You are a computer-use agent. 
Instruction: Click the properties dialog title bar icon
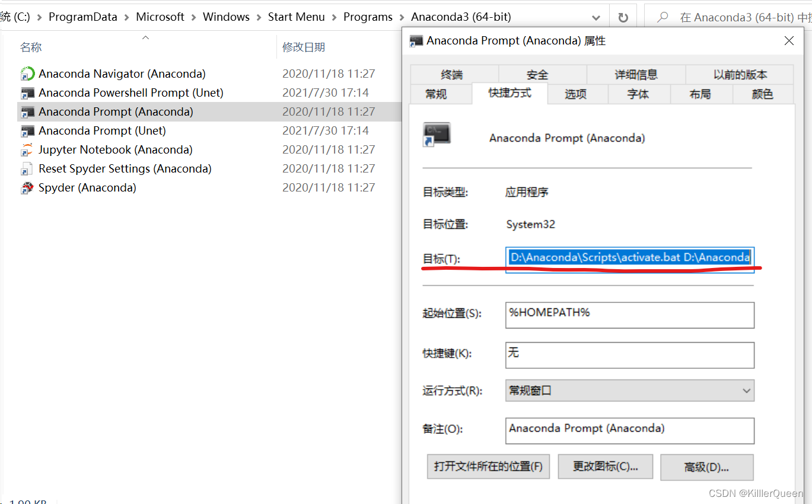point(416,41)
